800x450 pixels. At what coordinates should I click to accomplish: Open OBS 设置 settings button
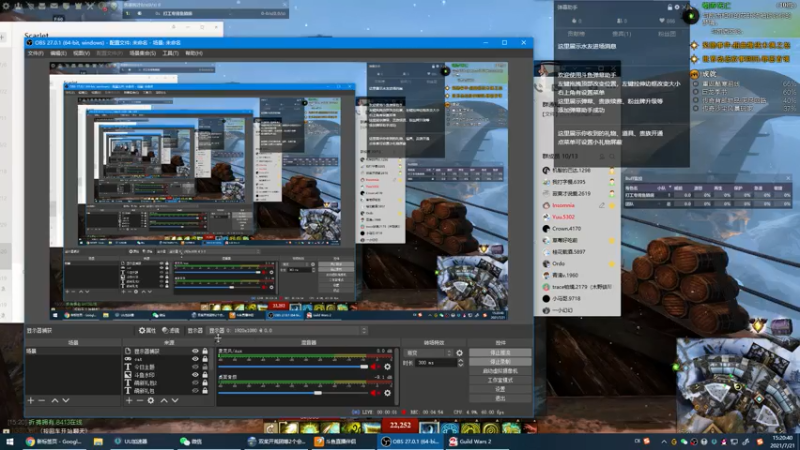pyautogui.click(x=500, y=389)
